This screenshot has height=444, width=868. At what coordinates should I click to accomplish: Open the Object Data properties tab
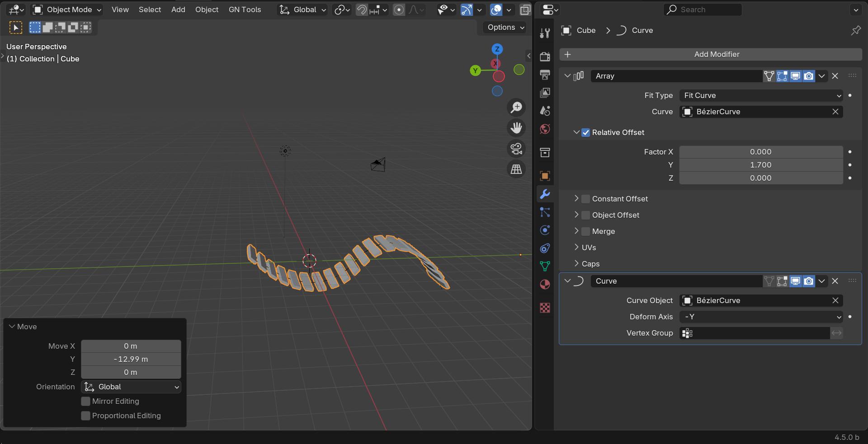(x=545, y=266)
